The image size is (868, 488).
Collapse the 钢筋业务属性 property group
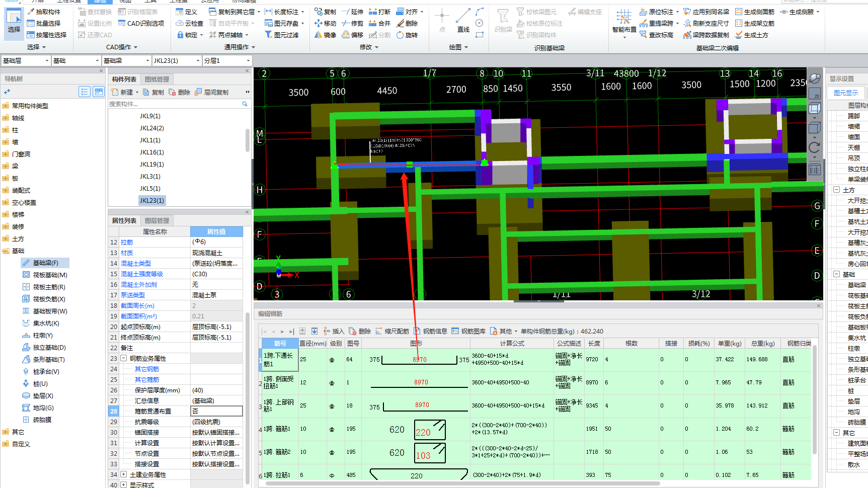(123, 358)
